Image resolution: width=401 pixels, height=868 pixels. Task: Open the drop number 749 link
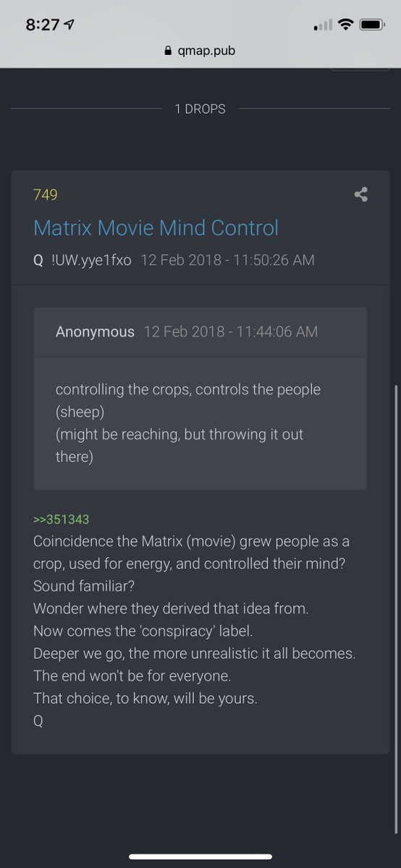pos(45,195)
